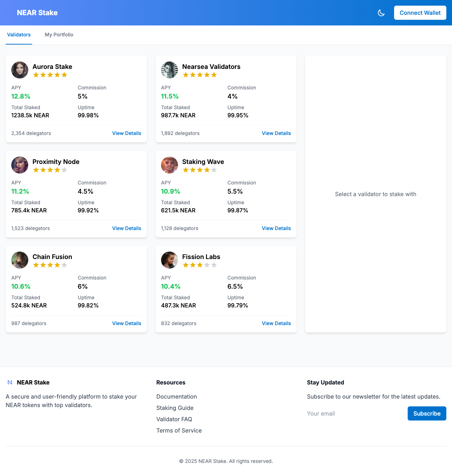The image size is (452, 476).
Task: Focus the Your email input field
Action: (355, 413)
